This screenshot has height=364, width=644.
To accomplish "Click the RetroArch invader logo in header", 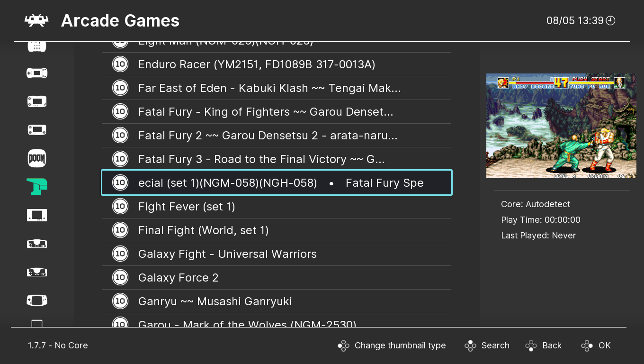I will point(36,20).
